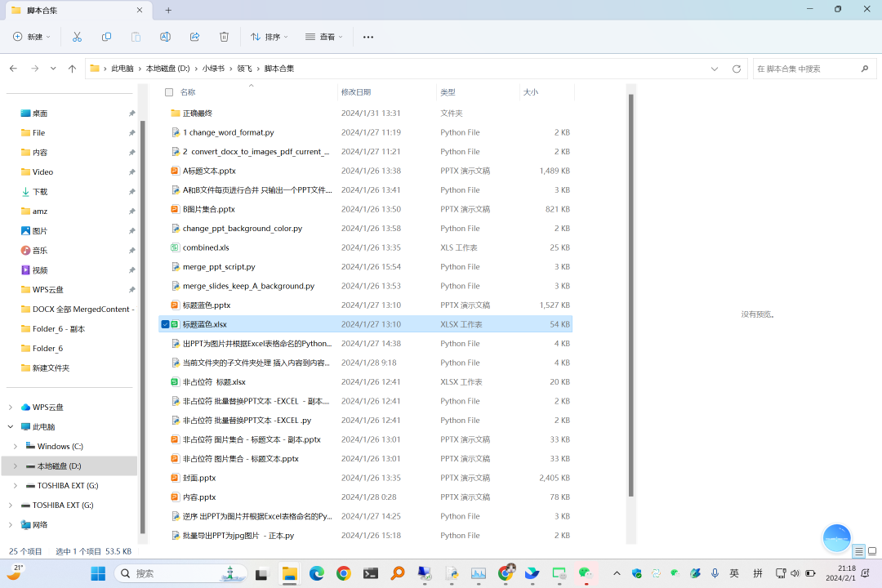Click the Cut scissors icon in toolbar
882x588 pixels.
[77, 37]
